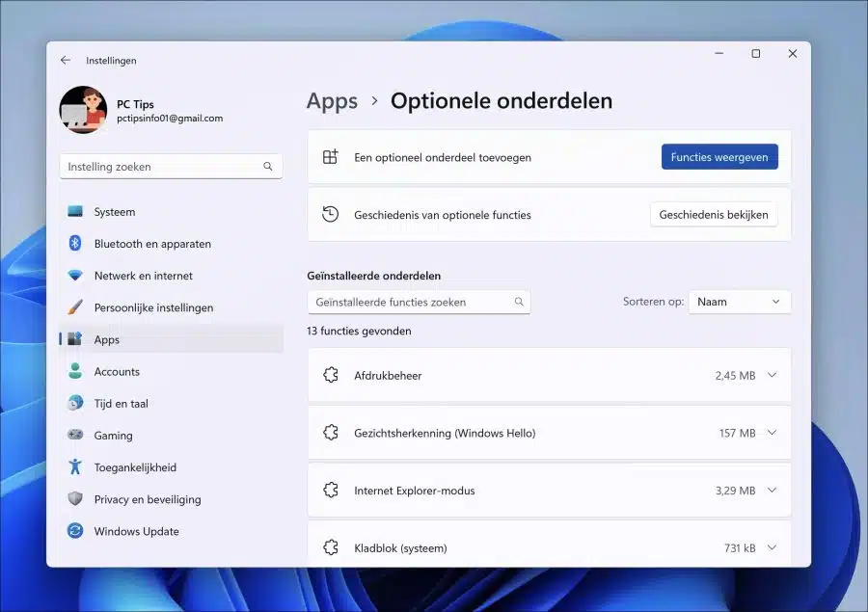Open the Sorteren op Naam dropdown
This screenshot has height=612, width=868.
(x=740, y=302)
